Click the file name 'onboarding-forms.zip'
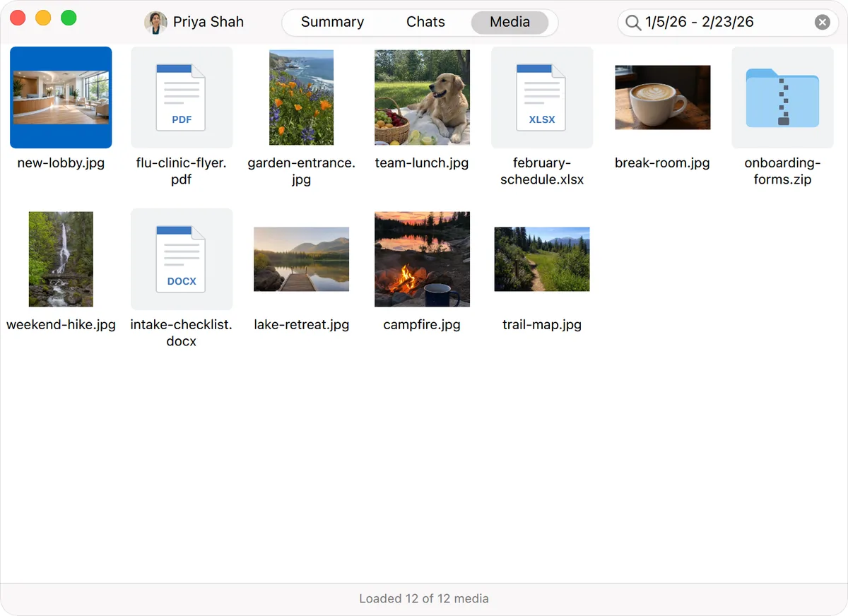 point(782,171)
